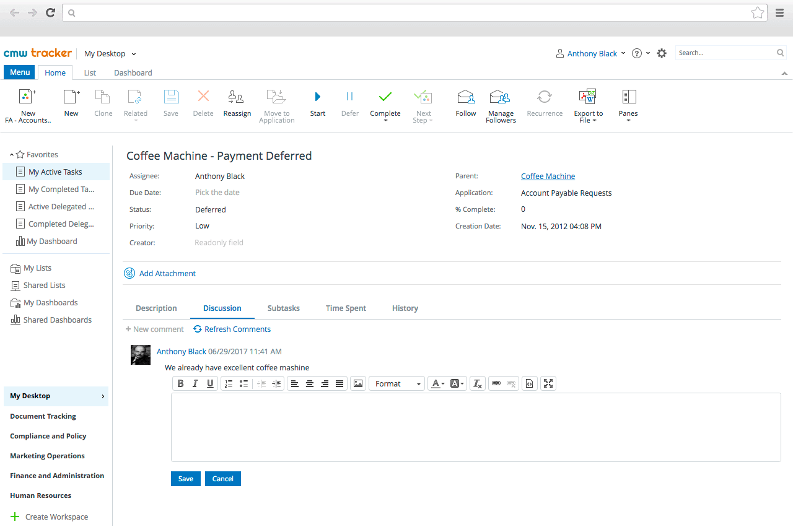Image resolution: width=793 pixels, height=532 pixels.
Task: Enable underline formatting for the comment
Action: pos(210,383)
